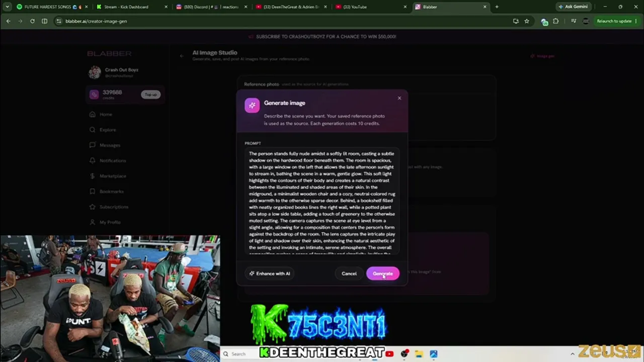Reload the current page
This screenshot has height=362, width=644.
point(32,21)
